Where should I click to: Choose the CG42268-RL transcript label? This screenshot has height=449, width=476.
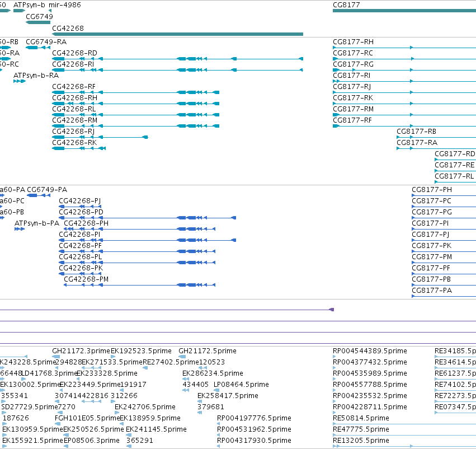[x=74, y=109]
